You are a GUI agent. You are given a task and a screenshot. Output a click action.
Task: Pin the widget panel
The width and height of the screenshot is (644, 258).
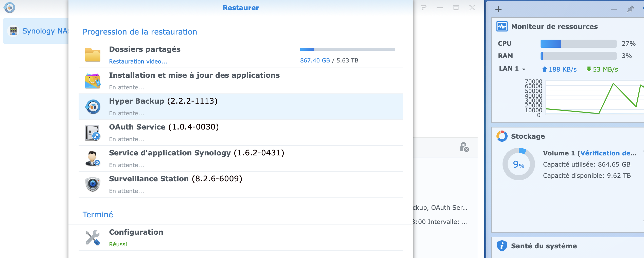(x=630, y=9)
